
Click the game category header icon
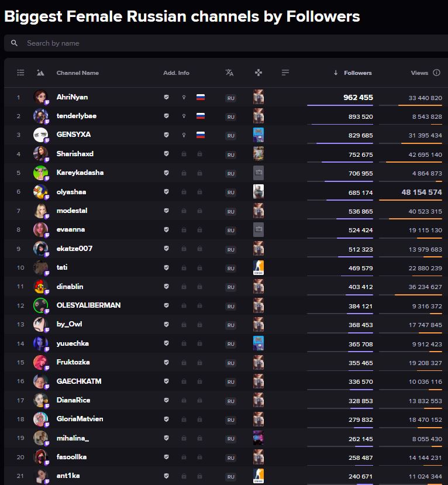coord(259,73)
